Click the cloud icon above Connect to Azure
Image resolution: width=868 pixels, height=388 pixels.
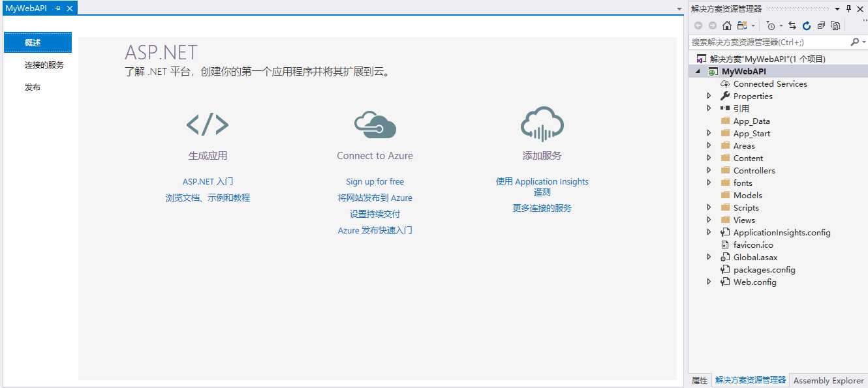375,124
